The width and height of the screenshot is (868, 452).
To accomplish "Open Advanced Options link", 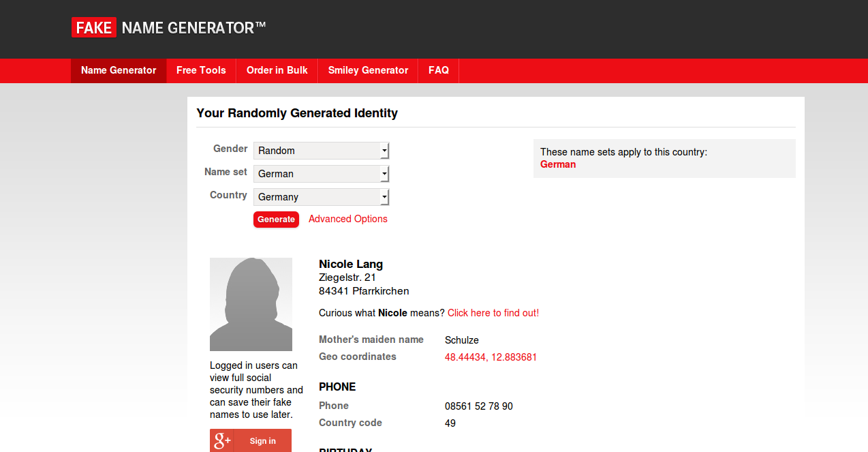I will [x=348, y=219].
